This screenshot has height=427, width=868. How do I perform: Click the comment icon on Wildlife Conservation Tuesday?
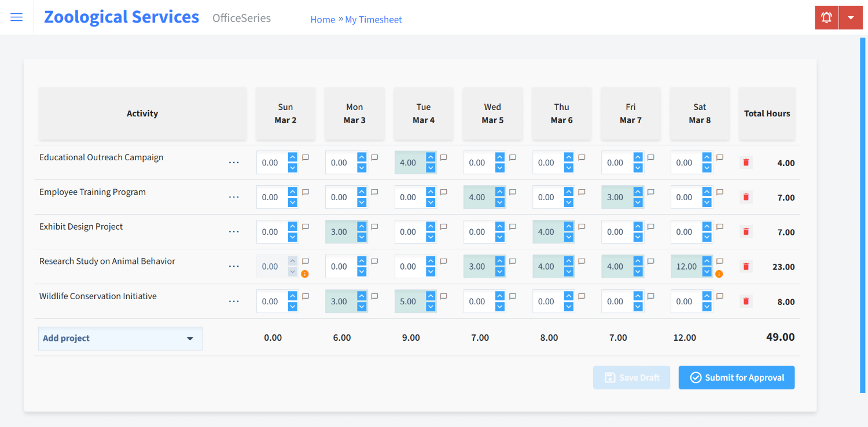(443, 296)
